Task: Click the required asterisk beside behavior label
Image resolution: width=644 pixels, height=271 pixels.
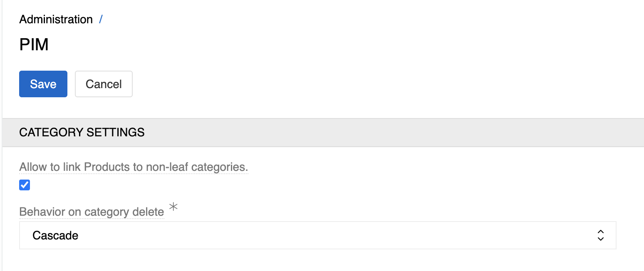Action: [x=173, y=207]
